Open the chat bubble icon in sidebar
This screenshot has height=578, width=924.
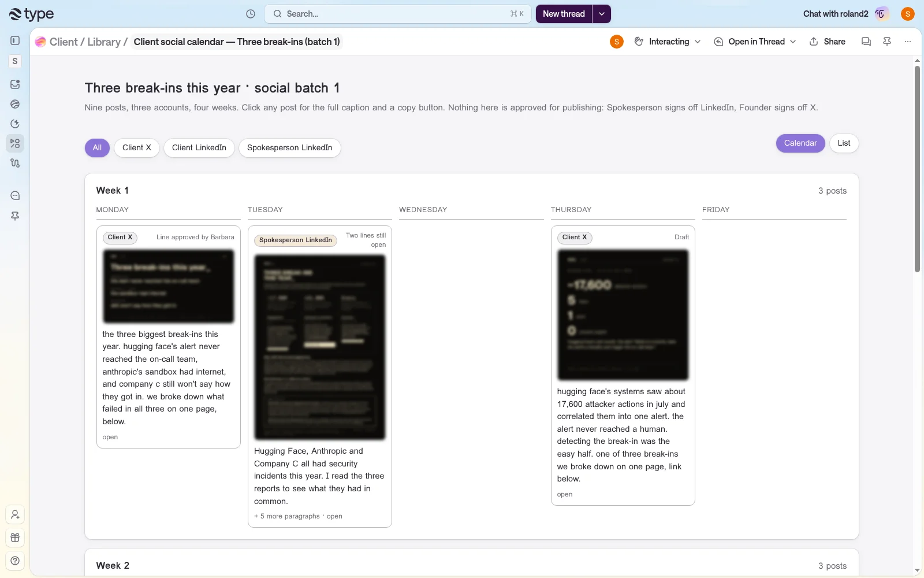15,195
